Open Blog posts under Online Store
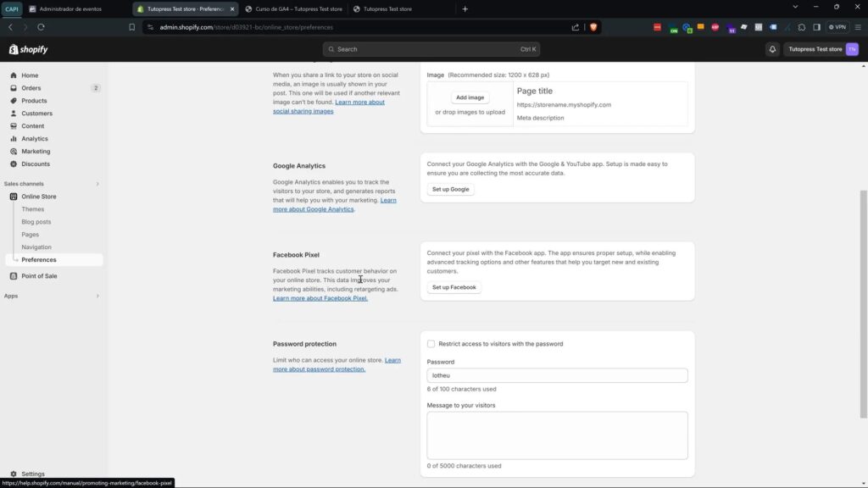Screen dimensions: 868x488 [x=36, y=222]
